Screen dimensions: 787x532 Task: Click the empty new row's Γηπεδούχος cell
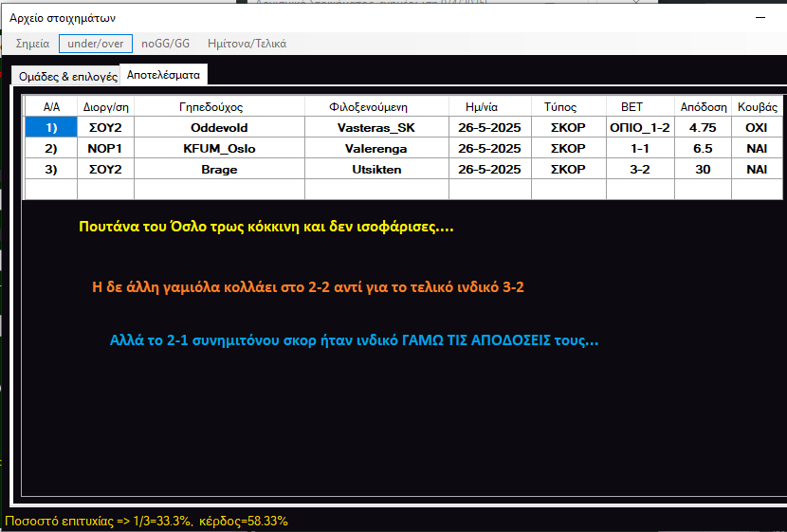coord(218,190)
